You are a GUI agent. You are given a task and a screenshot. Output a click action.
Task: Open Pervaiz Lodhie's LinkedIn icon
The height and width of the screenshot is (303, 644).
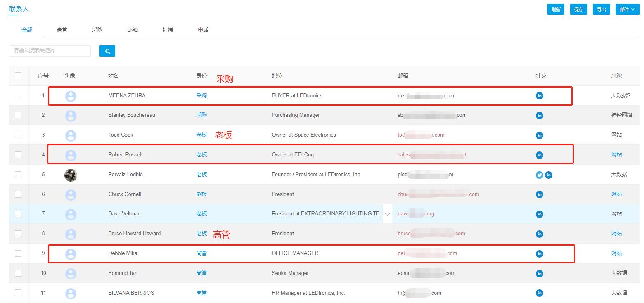tap(549, 175)
